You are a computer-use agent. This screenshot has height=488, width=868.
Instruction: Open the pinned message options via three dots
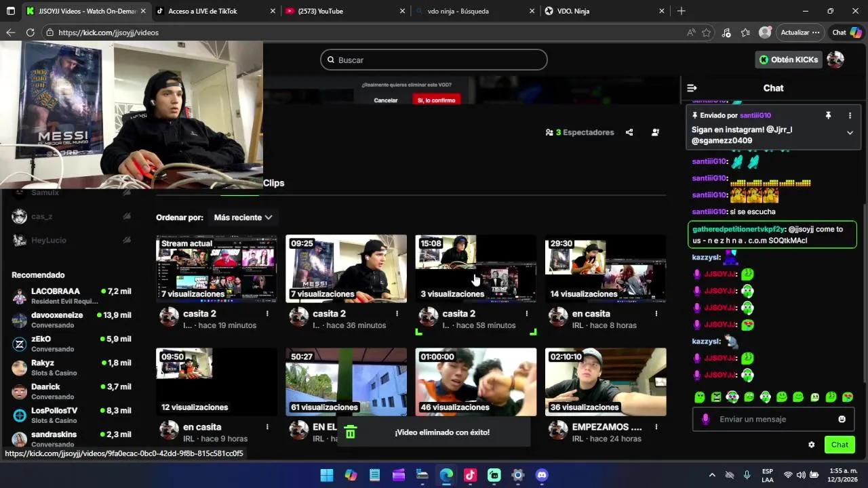[x=850, y=115]
